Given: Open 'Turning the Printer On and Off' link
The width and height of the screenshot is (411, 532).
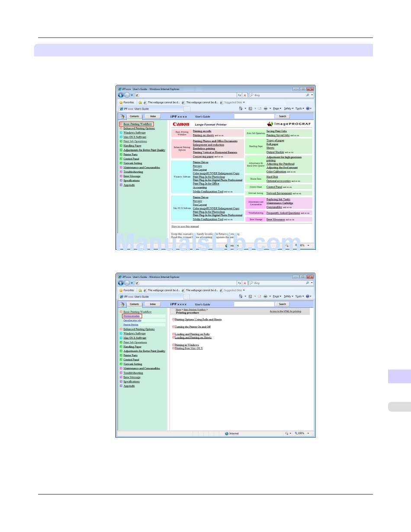Looking at the screenshot, I should pos(193,327).
